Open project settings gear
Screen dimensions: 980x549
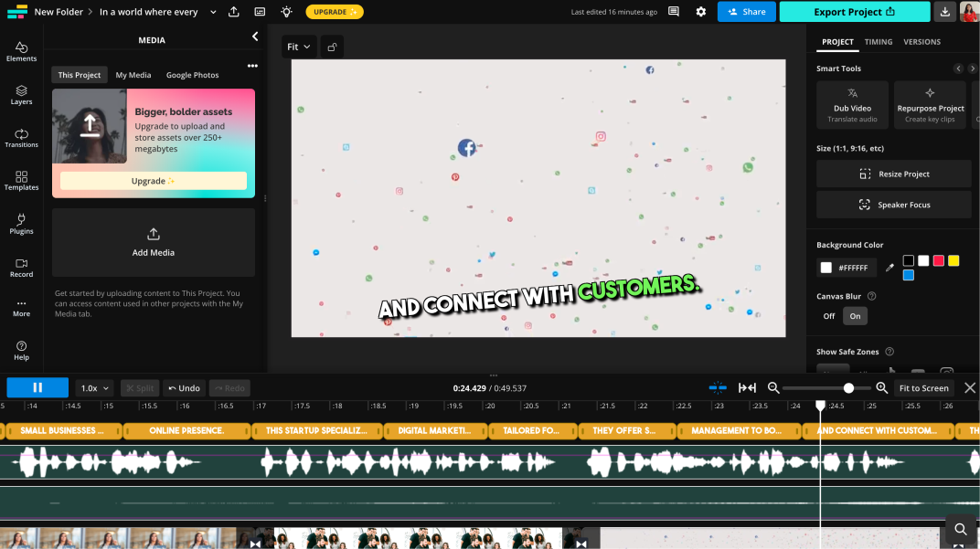700,12
